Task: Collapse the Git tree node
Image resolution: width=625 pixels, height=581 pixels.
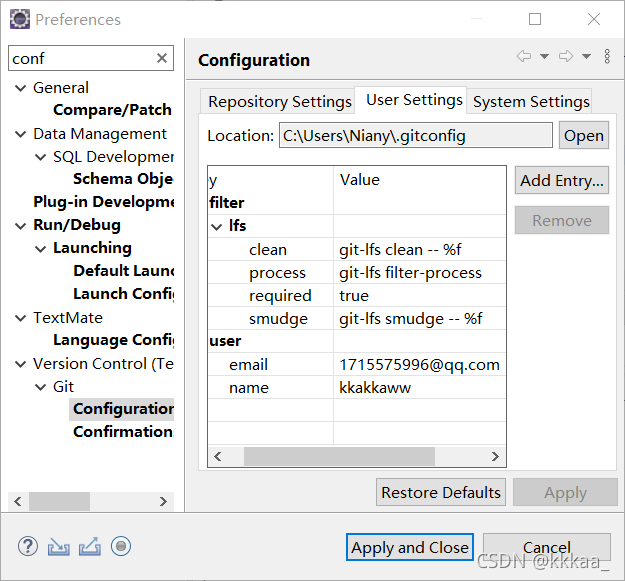Action: (x=40, y=387)
